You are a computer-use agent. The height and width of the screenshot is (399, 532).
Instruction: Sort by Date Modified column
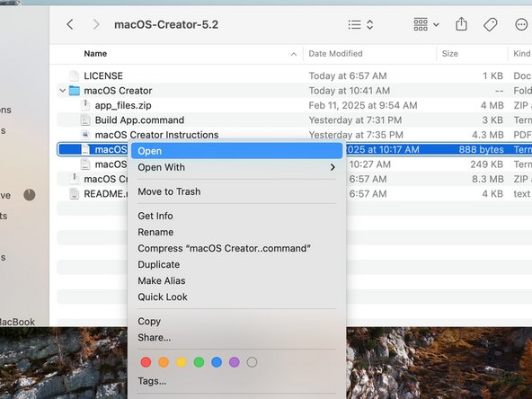click(335, 54)
